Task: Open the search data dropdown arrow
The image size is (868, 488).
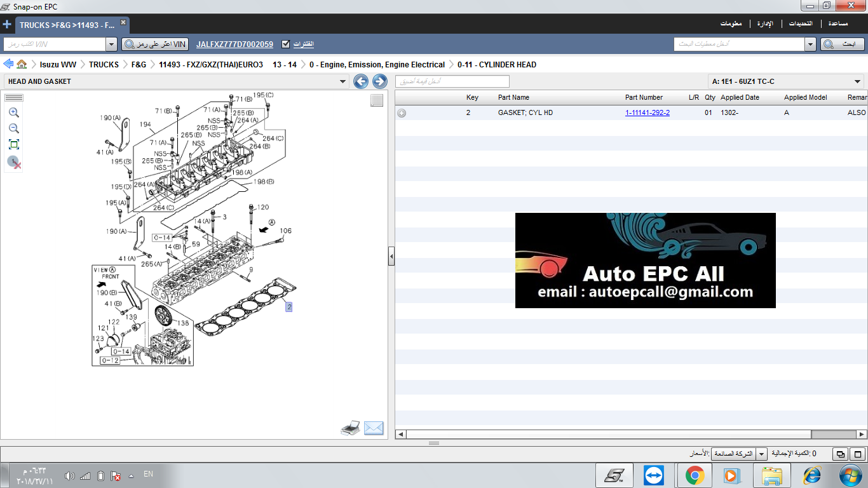Action: (810, 44)
